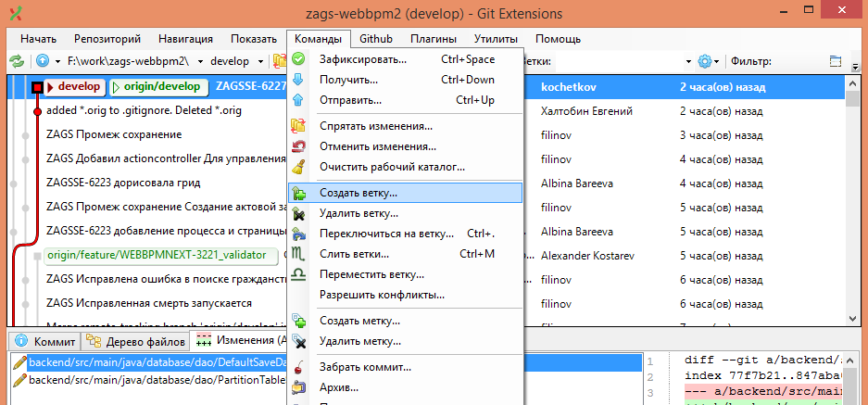
Task: Open the branches filter combo box dropdown
Action: 688,61
